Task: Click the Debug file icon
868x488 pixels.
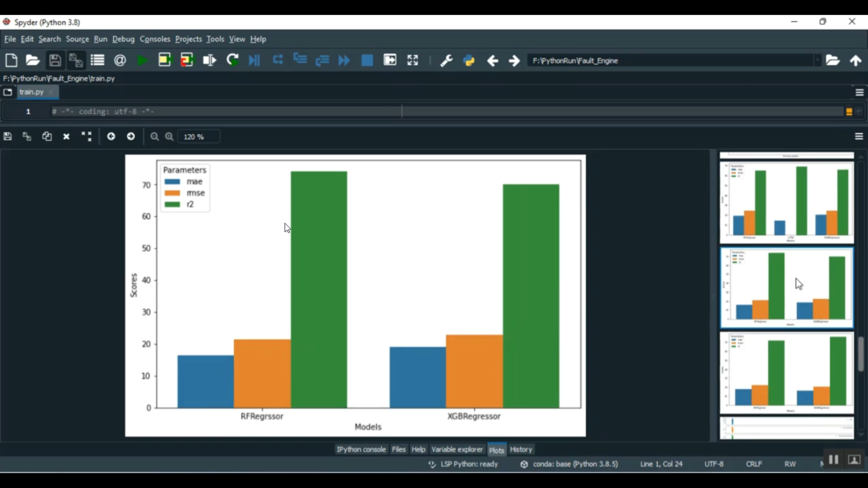Action: pyautogui.click(x=255, y=60)
